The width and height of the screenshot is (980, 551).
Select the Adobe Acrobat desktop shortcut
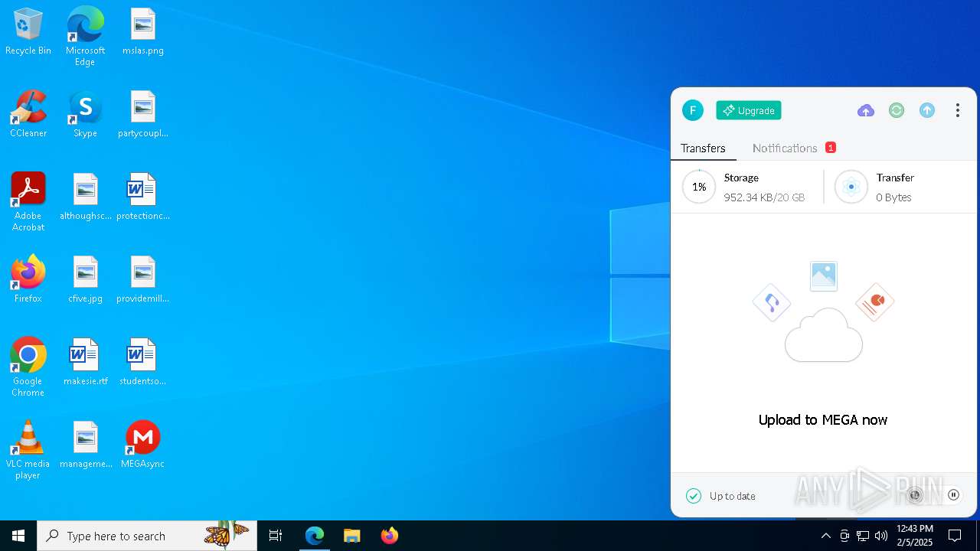[28, 202]
